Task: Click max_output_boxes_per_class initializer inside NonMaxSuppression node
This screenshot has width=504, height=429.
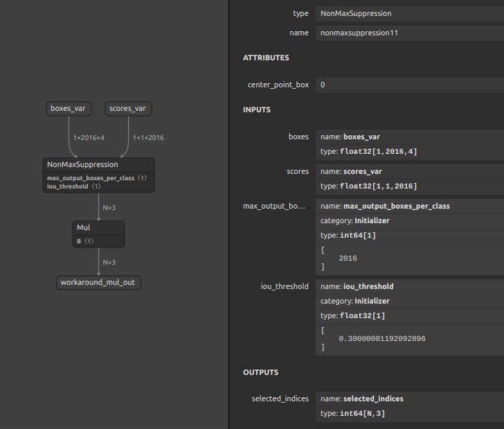Action: 92,178
